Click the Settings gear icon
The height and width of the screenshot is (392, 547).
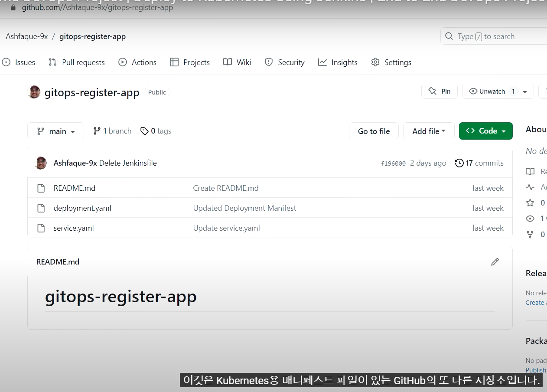point(375,62)
